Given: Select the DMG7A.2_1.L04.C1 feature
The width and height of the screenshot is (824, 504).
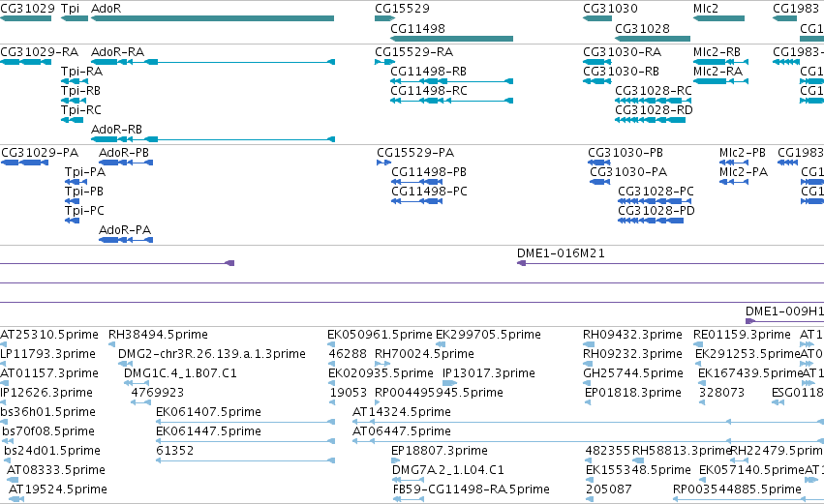Looking at the screenshot, I should (x=408, y=481).
